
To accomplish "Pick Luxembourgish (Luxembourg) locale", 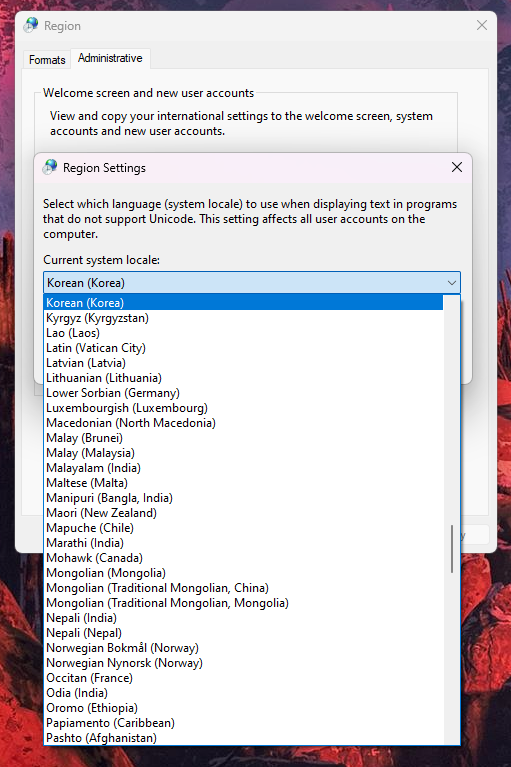I will (x=244, y=408).
